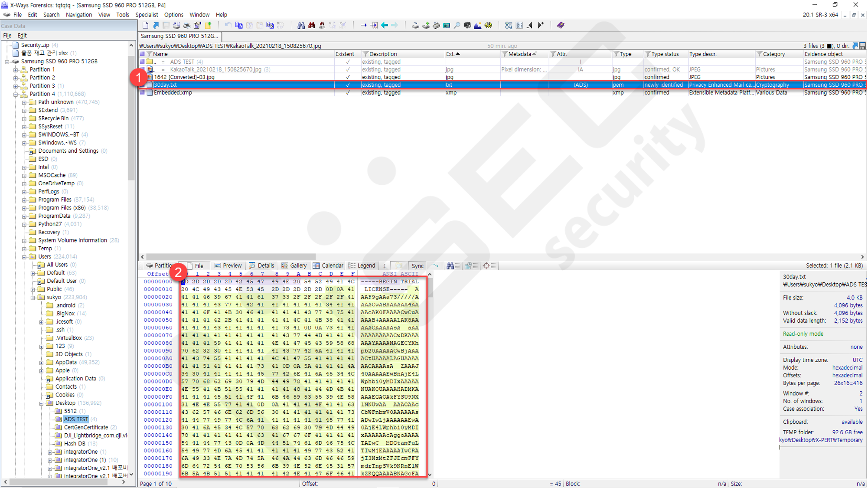Image resolution: width=868 pixels, height=488 pixels.
Task: Expand the AppData folder node
Action: [x=42, y=363]
